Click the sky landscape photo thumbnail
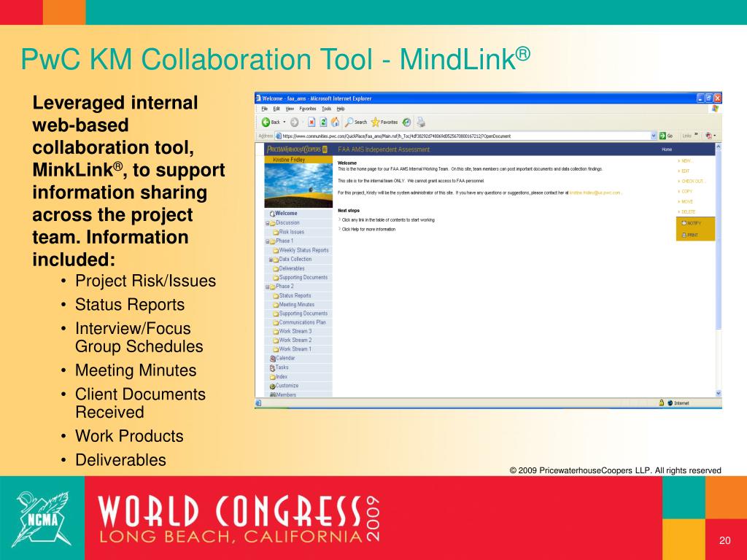 tap(298, 186)
